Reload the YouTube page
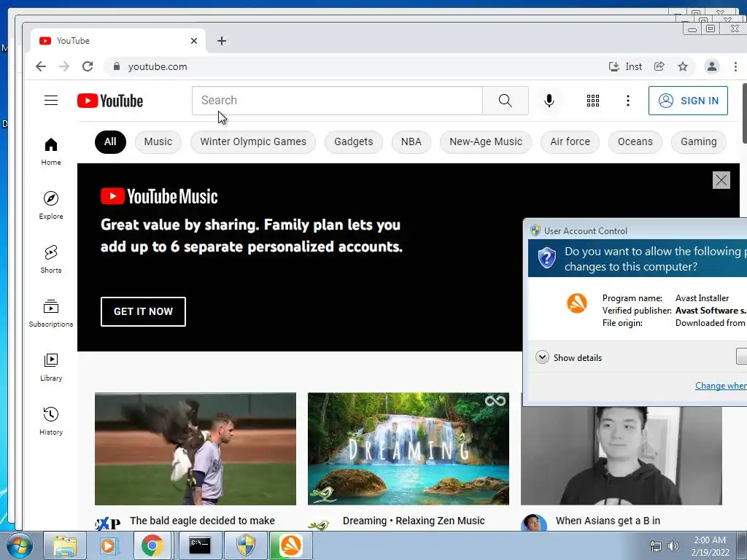The height and width of the screenshot is (560, 747). tap(88, 66)
